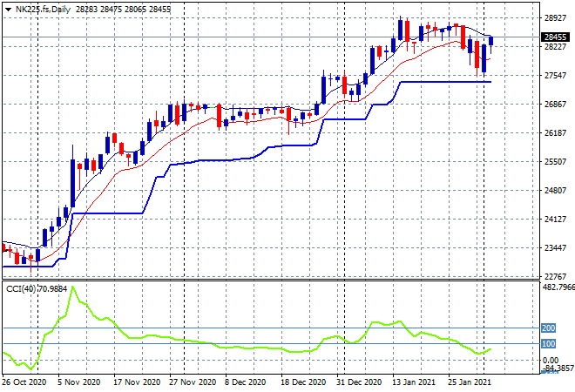Click the 18 Dec 2020 date label
This screenshot has width=575, height=392.
coord(303,382)
